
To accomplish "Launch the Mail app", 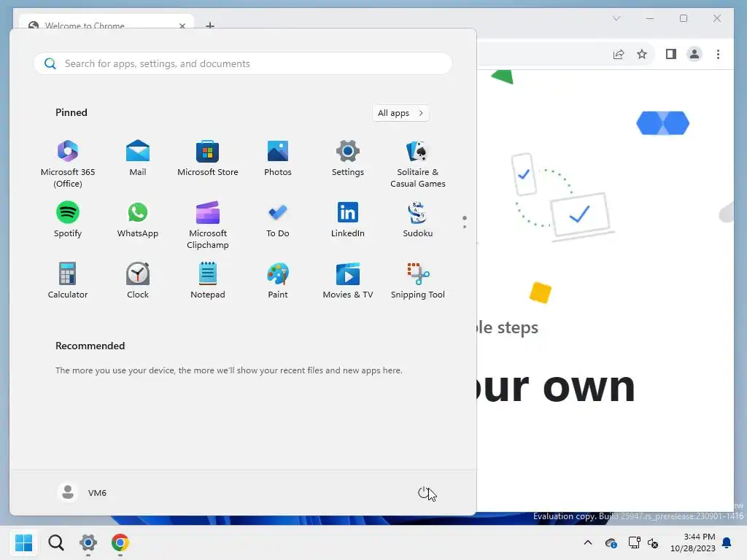I will coord(138,157).
